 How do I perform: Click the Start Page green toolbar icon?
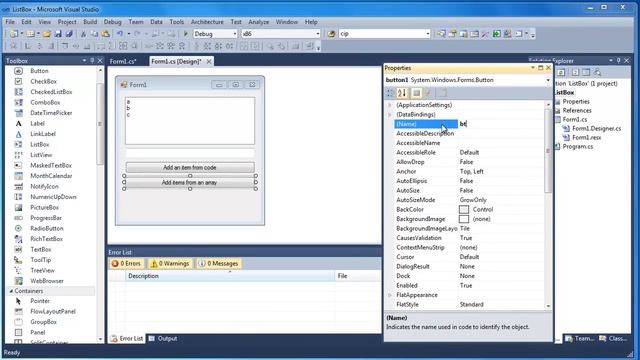(496, 34)
